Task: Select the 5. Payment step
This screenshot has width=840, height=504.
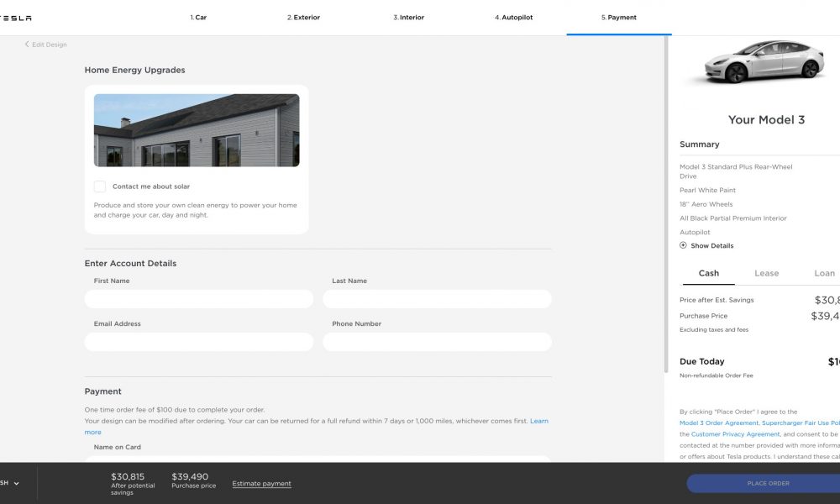Action: point(619,17)
